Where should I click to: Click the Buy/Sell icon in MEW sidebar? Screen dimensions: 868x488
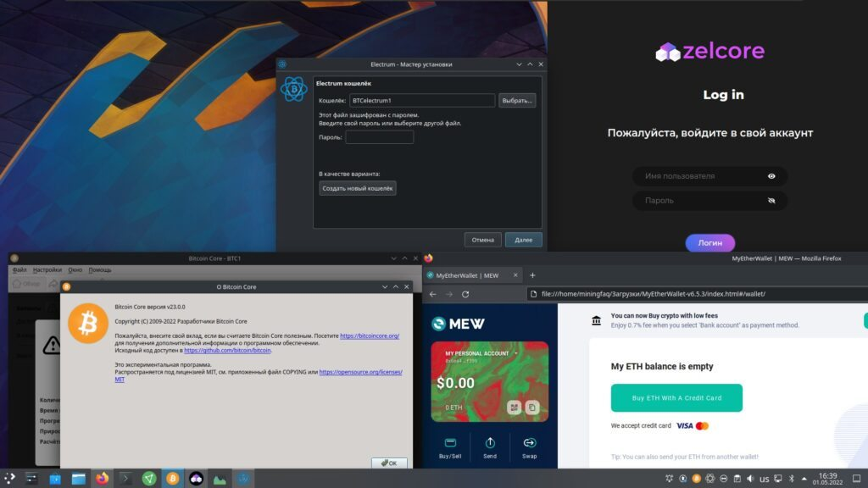coord(450,442)
